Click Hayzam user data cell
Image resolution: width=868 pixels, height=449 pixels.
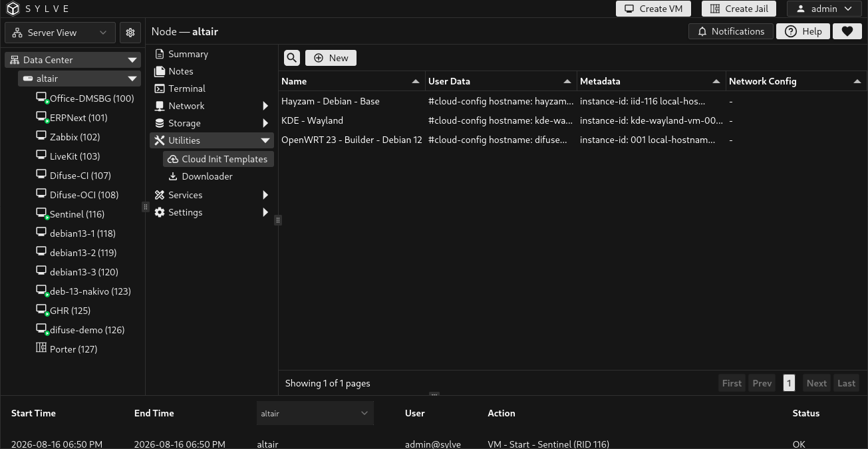click(x=501, y=101)
